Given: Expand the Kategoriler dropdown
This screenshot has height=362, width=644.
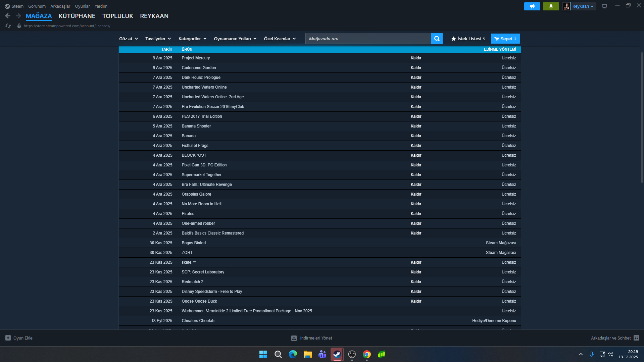Looking at the screenshot, I should [x=192, y=39].
